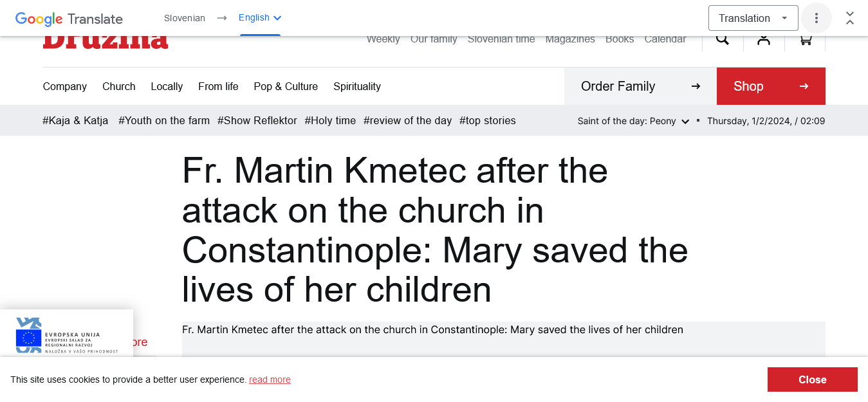Open the site search magnifier icon

coord(723,40)
